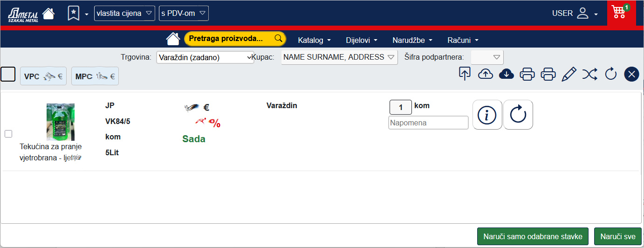Click the dark cloud download icon
The height and width of the screenshot is (248, 644).
coord(506,74)
